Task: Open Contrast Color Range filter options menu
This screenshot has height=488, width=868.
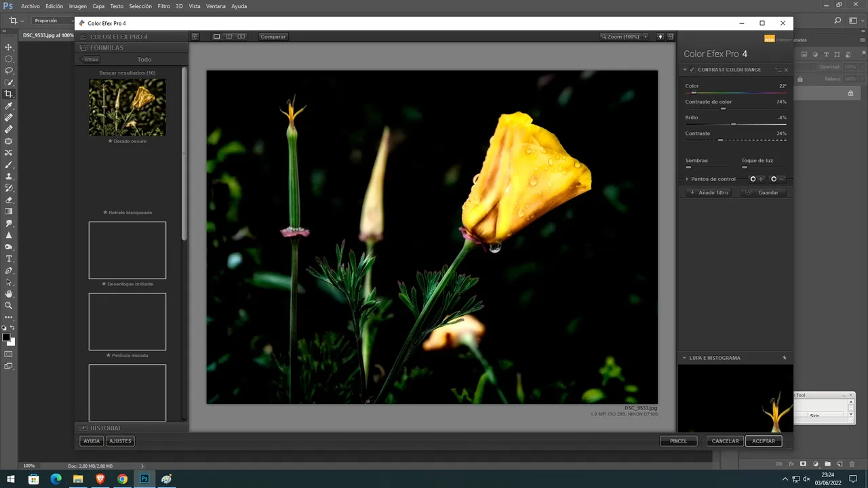Action: point(778,70)
